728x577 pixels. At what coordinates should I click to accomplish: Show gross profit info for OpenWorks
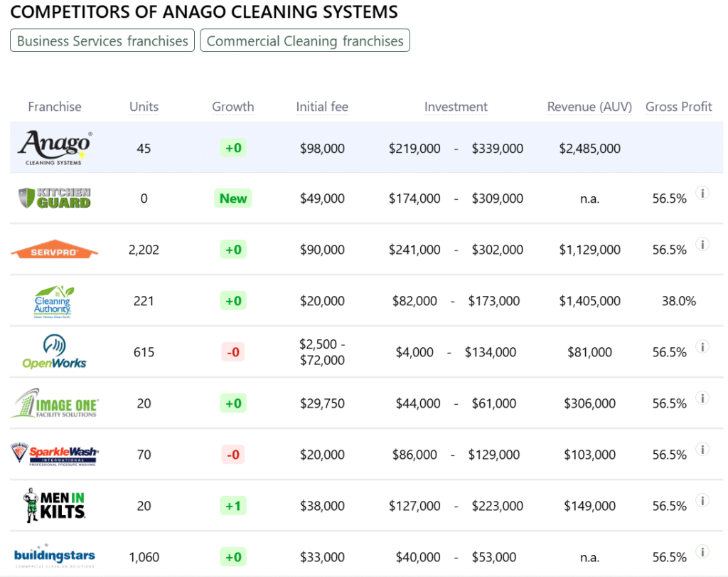pos(702,346)
